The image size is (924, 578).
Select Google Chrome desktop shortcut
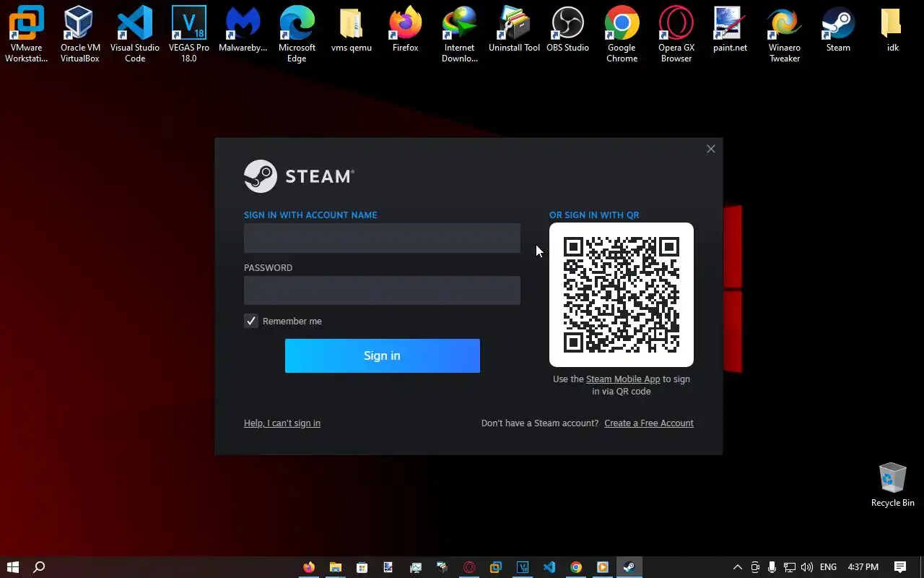tap(622, 34)
